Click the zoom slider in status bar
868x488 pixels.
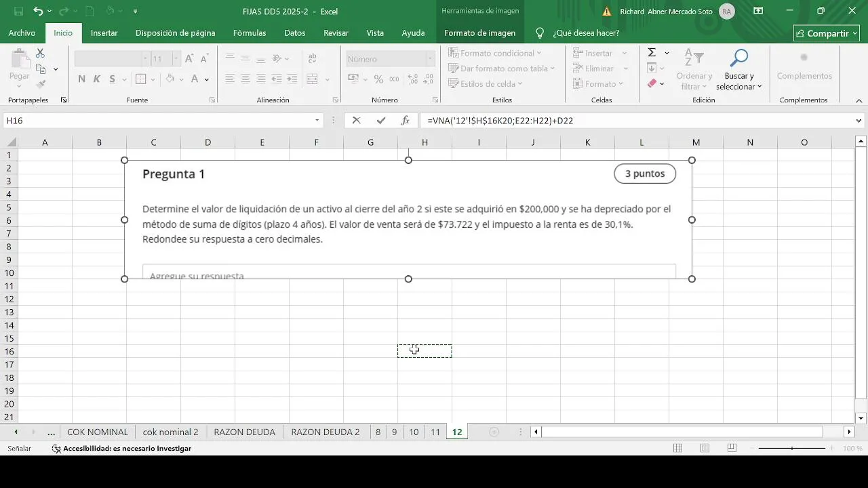(792, 448)
